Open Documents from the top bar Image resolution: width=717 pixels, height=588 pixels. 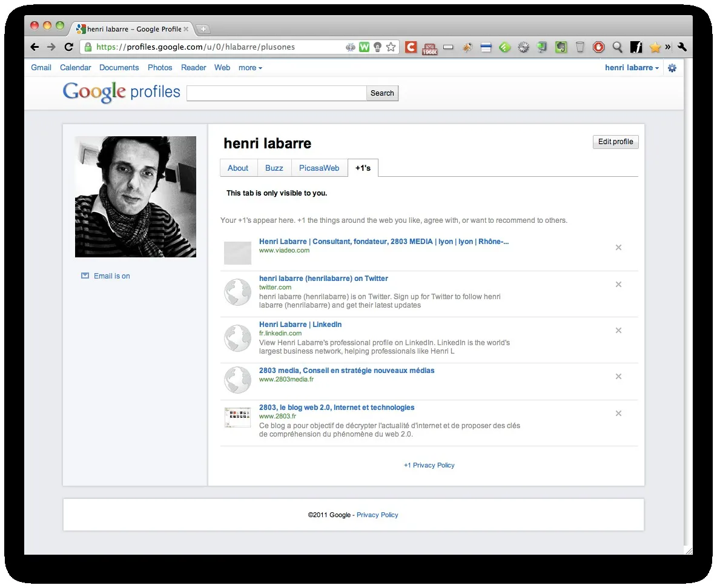[119, 68]
